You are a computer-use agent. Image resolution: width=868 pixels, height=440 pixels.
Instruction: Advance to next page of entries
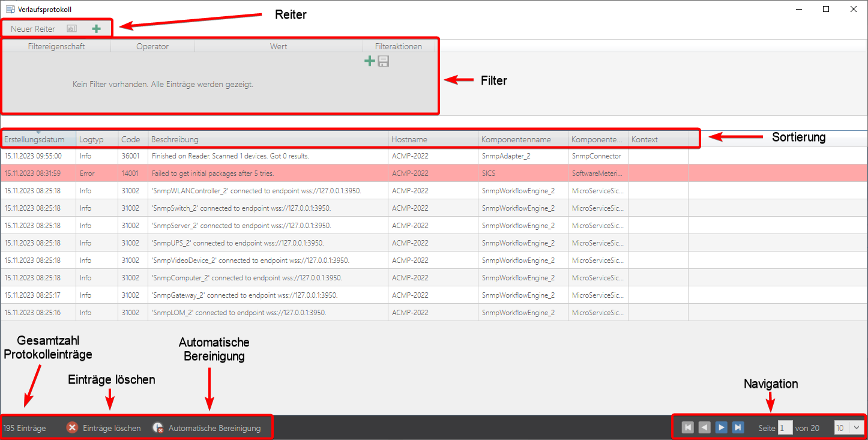click(722, 427)
